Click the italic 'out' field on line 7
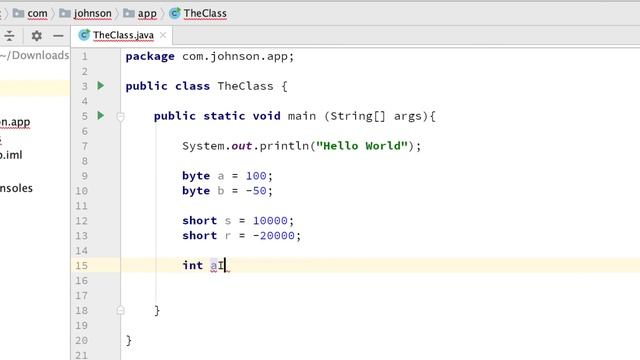 point(242,146)
